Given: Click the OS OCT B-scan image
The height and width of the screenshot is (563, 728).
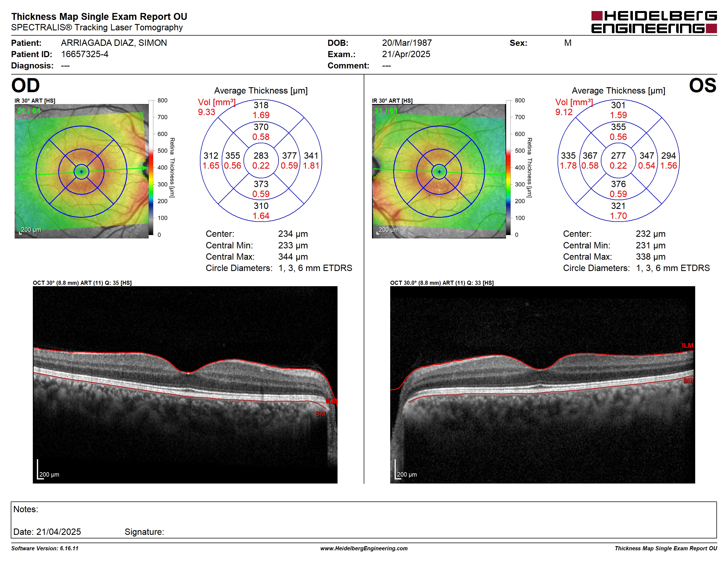Looking at the screenshot, I should [x=542, y=384].
